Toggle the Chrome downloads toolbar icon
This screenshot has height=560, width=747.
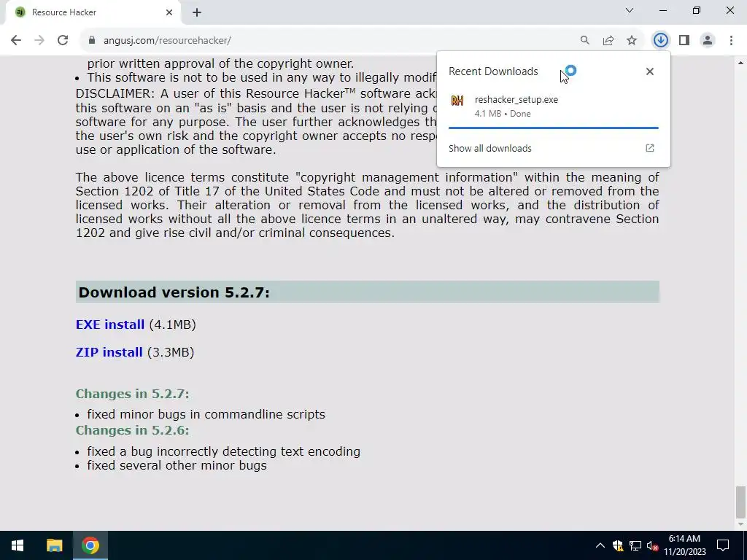pos(660,41)
